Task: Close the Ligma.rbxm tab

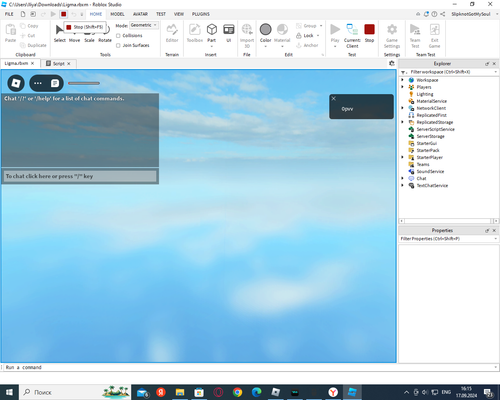Action: tap(32, 63)
